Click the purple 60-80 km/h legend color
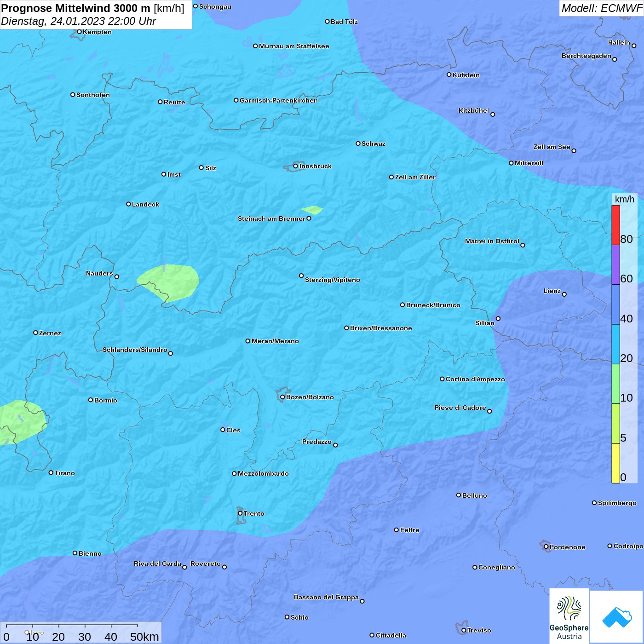The height and width of the screenshot is (644, 644). pos(615,265)
